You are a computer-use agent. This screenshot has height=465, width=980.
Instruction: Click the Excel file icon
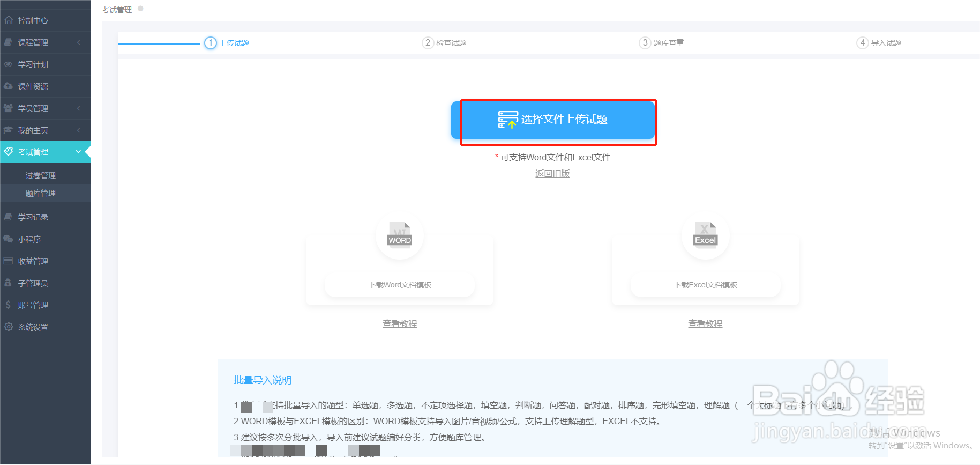tap(705, 234)
